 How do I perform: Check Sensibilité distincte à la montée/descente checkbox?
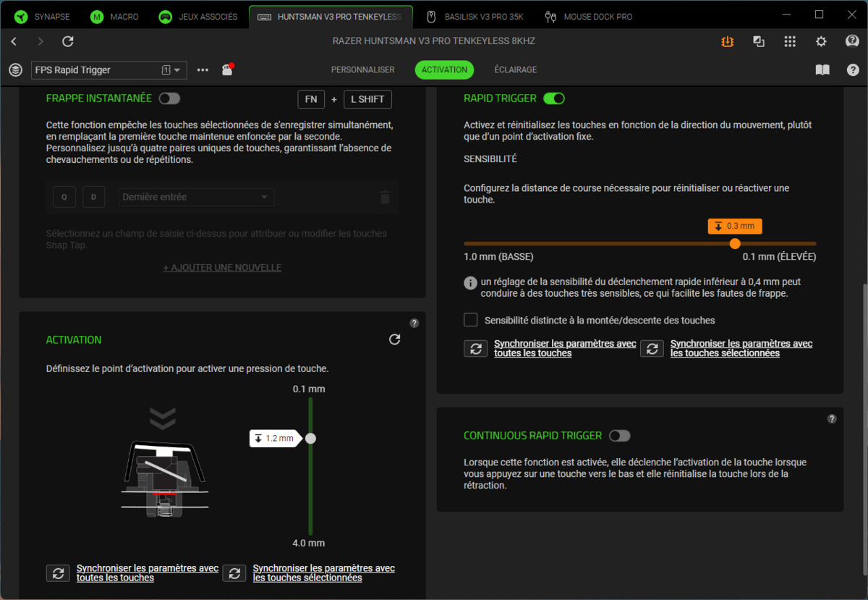pos(471,319)
